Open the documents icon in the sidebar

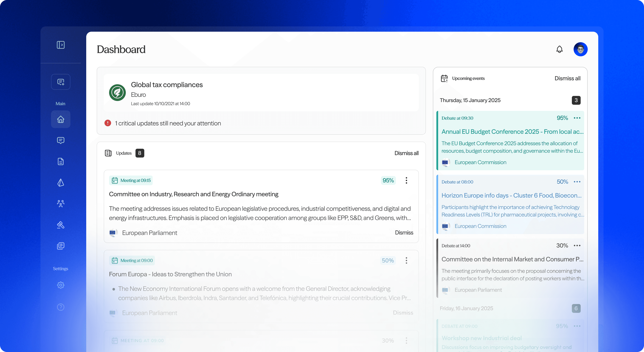[x=60, y=161]
